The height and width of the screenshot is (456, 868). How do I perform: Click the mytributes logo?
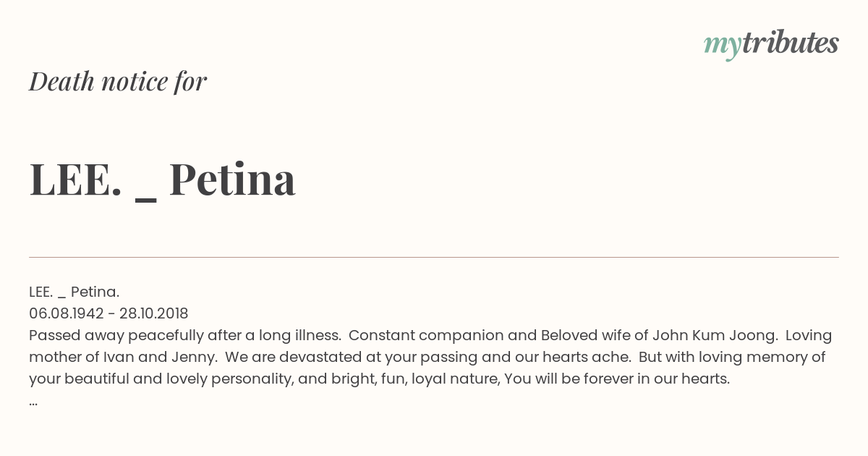[x=771, y=44]
